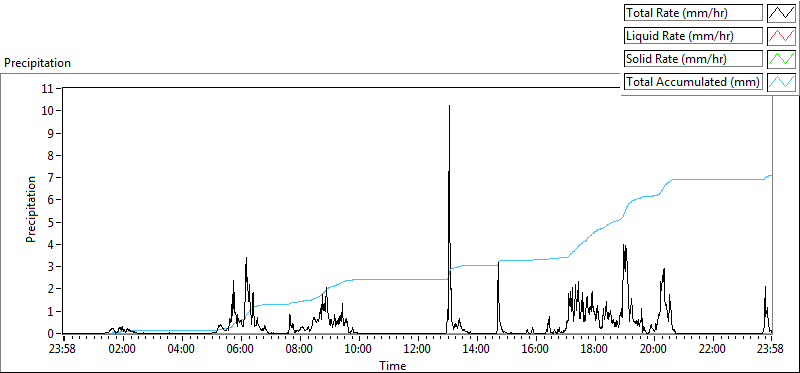Click the 0 value on the y-axis
The image size is (800, 373).
[52, 334]
